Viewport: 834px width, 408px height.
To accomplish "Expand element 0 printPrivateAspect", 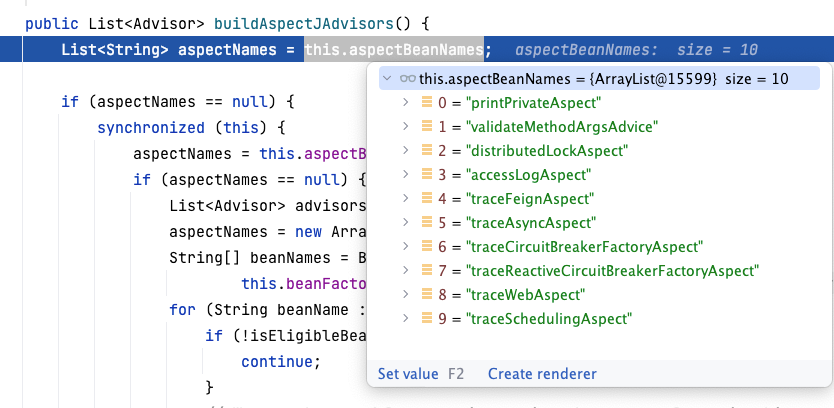I will pos(405,102).
